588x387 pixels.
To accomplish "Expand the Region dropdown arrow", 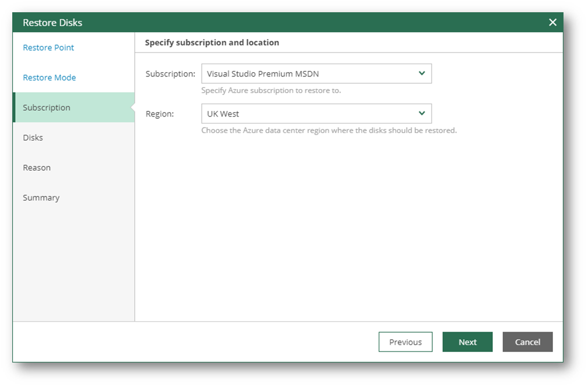I will click(x=422, y=114).
